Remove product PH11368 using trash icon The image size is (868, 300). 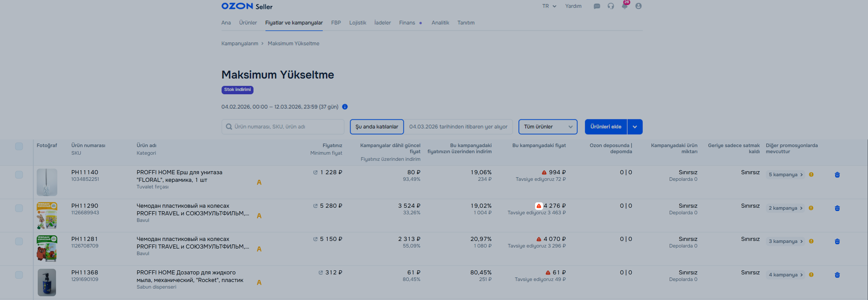(837, 275)
